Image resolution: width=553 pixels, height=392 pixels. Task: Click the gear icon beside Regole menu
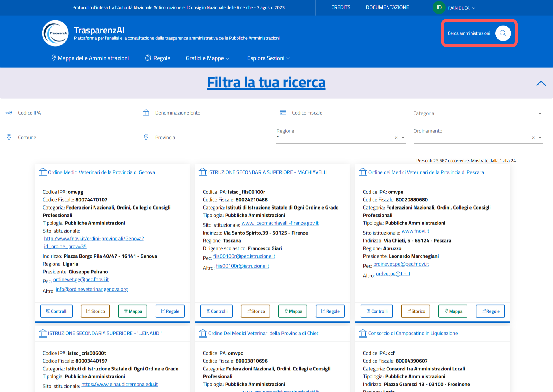[148, 58]
